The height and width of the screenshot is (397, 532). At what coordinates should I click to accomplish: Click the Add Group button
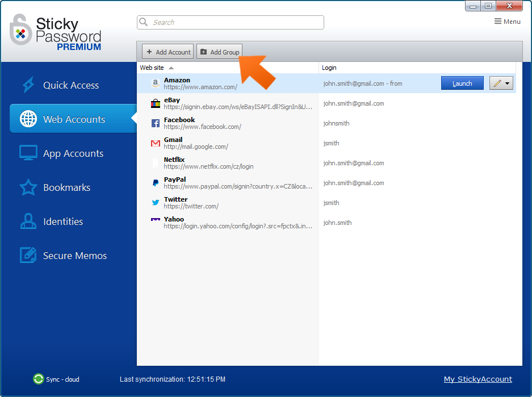coord(219,52)
